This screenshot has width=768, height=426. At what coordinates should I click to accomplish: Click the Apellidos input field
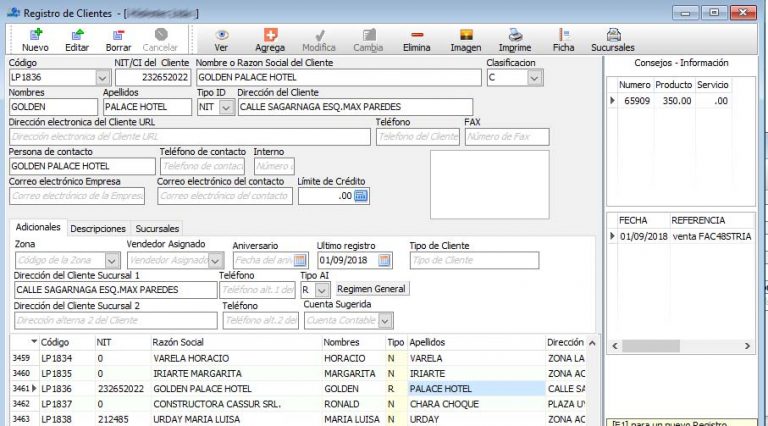147,107
